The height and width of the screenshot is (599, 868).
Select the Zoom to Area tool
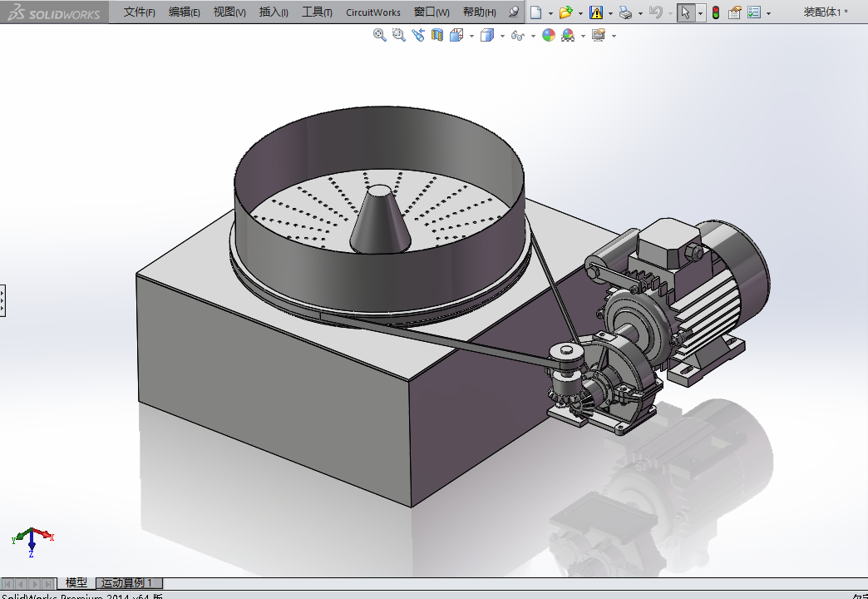[398, 35]
